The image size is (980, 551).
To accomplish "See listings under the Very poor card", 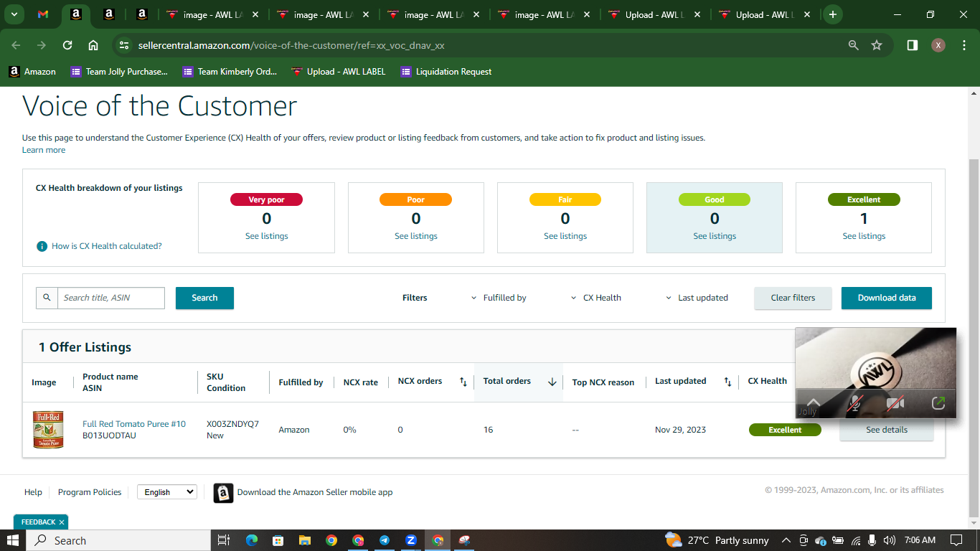I will 267,236.
